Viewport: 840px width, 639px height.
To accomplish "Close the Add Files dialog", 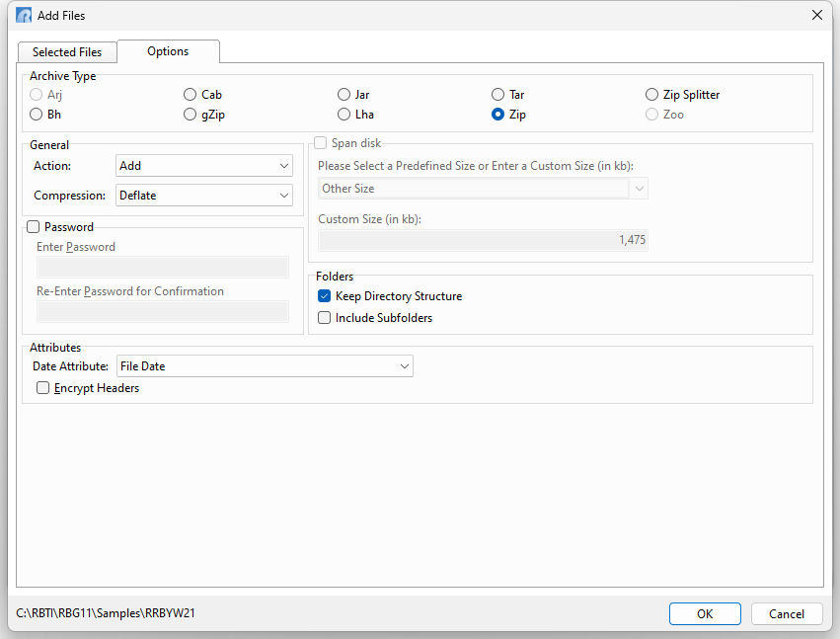I will tap(817, 15).
